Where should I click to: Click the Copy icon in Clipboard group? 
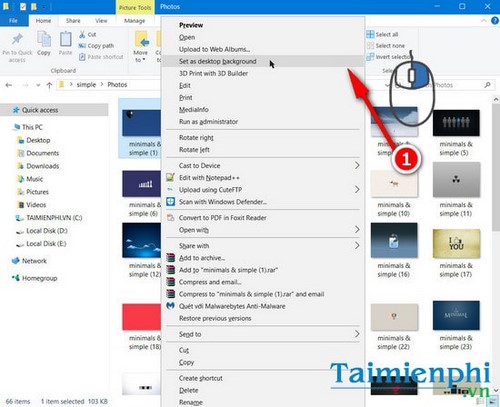pos(44,40)
